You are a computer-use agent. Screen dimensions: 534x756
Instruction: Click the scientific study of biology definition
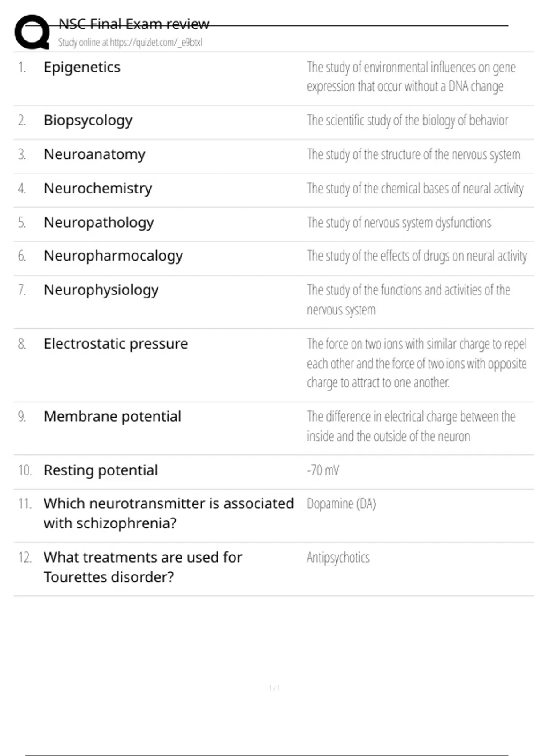(407, 121)
